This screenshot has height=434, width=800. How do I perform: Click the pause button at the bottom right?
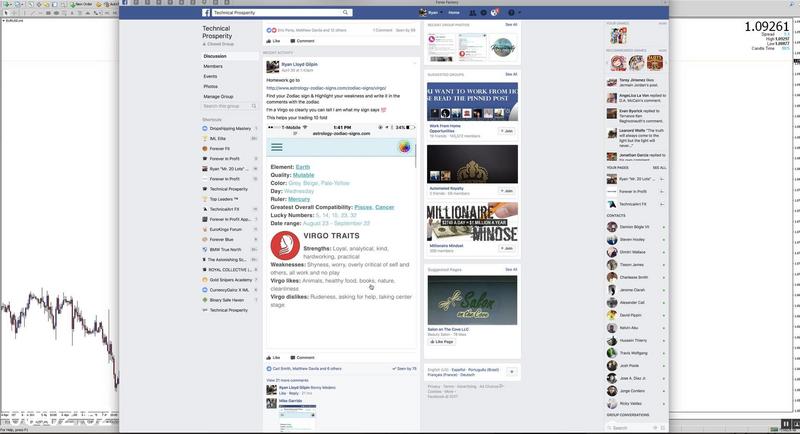[786, 424]
